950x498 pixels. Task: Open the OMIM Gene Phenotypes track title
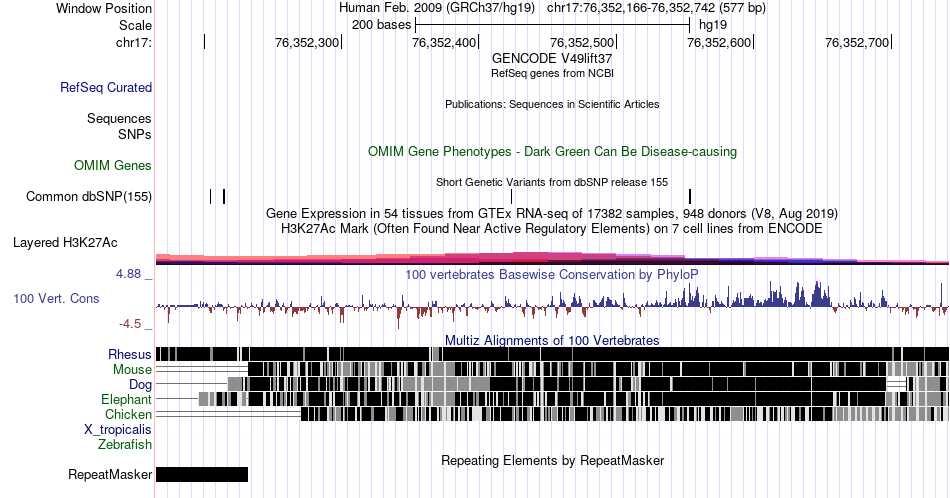(552, 151)
